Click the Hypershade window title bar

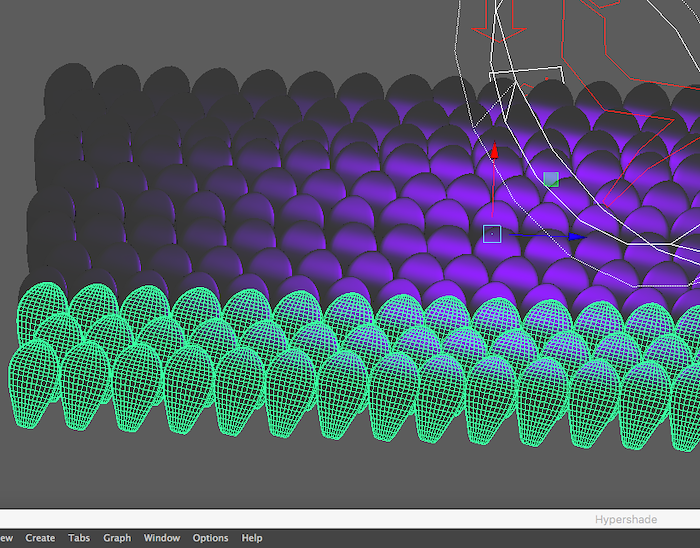point(350,519)
